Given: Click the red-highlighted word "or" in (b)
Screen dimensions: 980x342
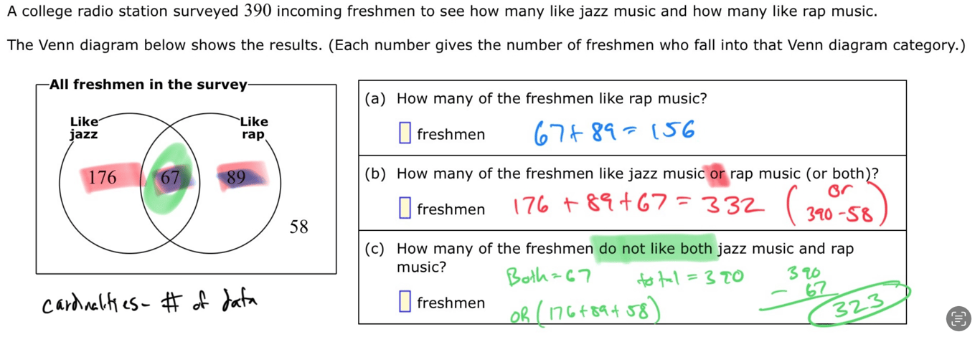Looking at the screenshot, I should pyautogui.click(x=717, y=174).
